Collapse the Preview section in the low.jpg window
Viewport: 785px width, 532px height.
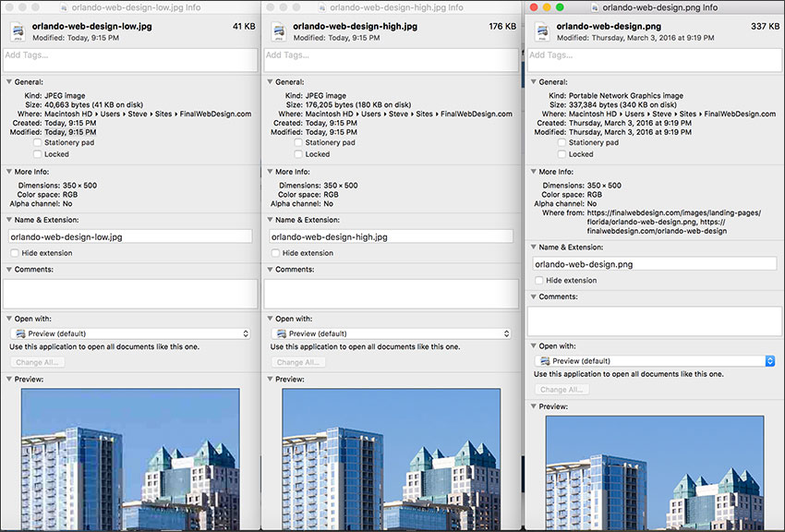click(x=9, y=379)
